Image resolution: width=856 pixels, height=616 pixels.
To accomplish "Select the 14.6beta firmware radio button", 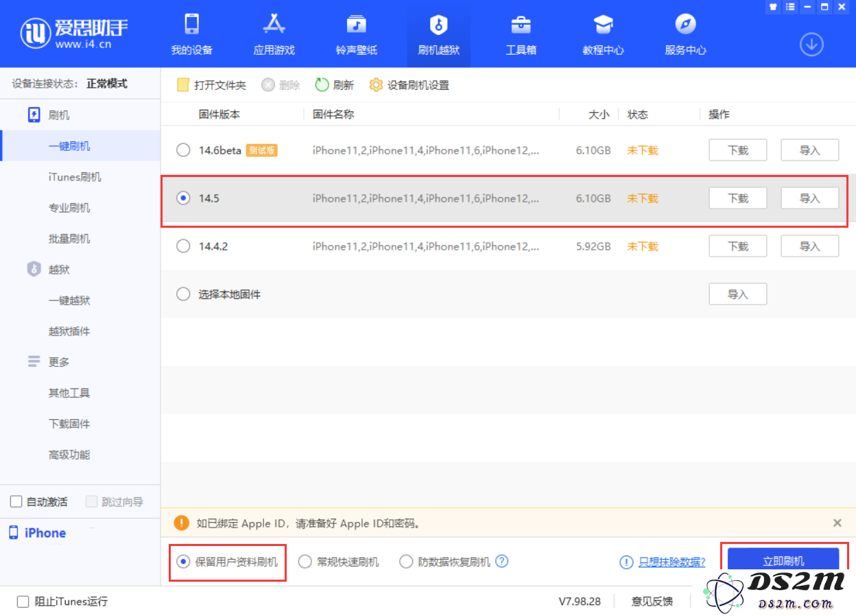I will tap(183, 150).
